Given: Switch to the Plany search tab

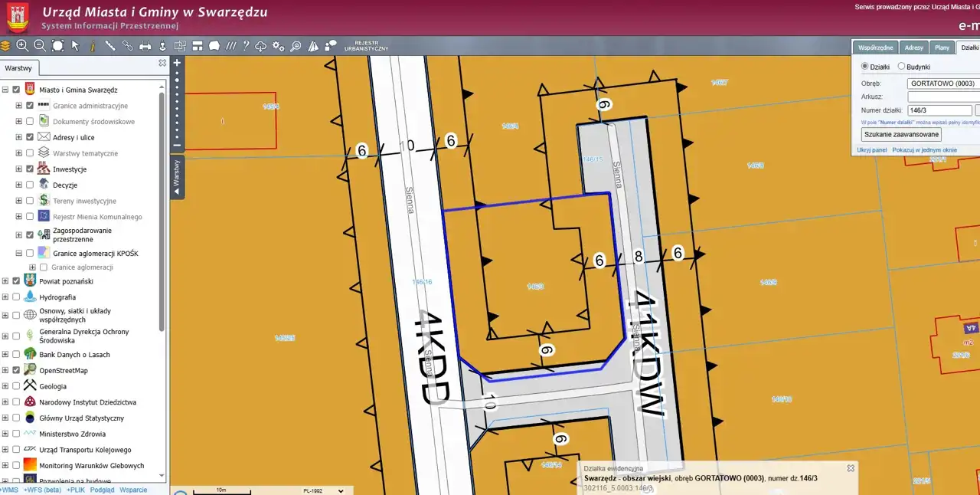Looking at the screenshot, I should point(942,48).
